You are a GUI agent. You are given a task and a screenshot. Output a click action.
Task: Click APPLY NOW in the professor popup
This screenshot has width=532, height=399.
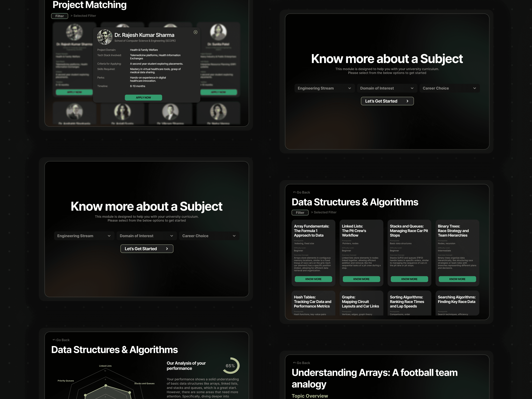143,97
